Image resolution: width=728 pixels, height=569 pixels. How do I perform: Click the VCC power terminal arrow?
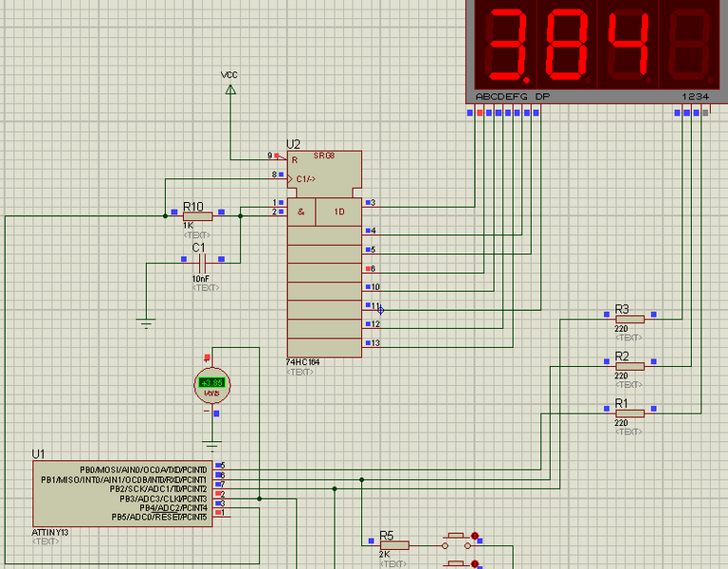(229, 90)
